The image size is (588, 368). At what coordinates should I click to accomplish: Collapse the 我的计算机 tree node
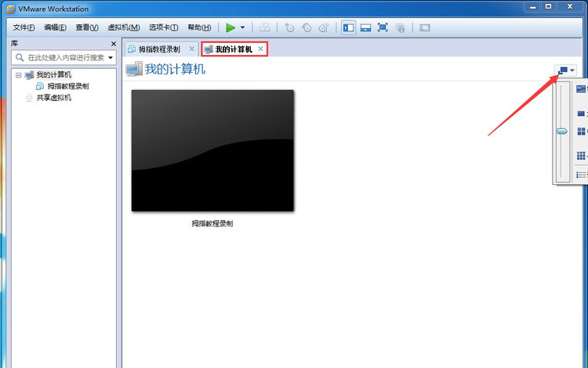point(18,75)
